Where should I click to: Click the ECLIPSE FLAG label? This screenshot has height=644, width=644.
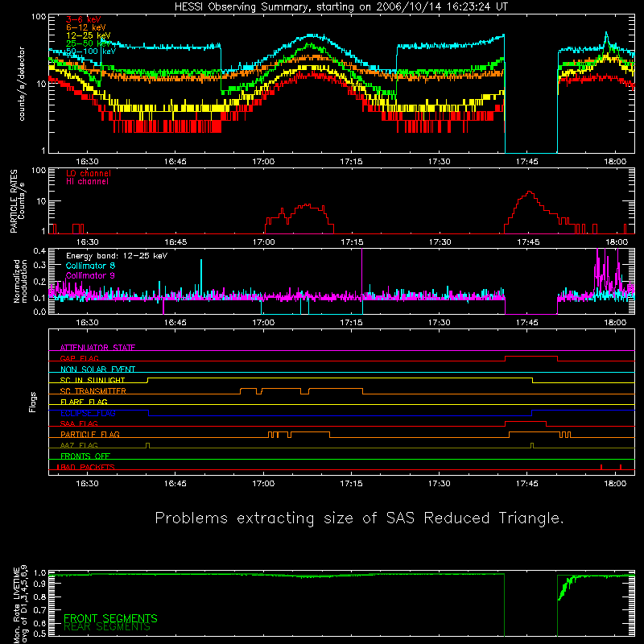88,413
